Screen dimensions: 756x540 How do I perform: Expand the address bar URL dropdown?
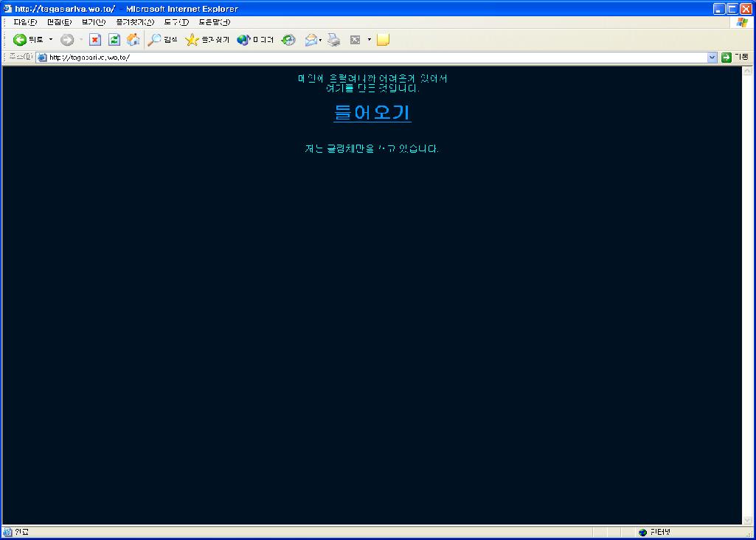click(x=712, y=58)
